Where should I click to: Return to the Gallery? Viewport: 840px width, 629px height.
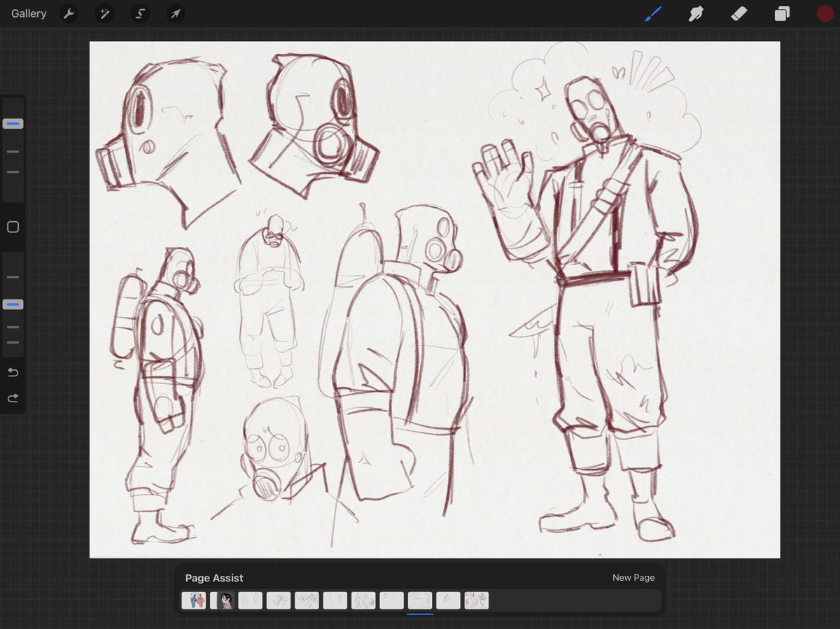[x=29, y=13]
